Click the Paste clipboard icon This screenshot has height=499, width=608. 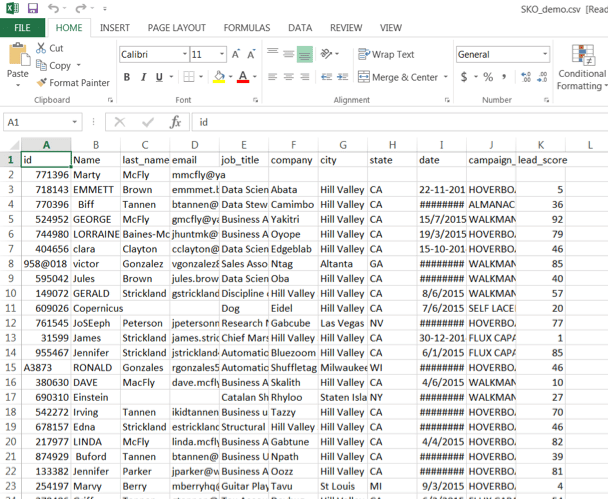pyautogui.click(x=18, y=54)
